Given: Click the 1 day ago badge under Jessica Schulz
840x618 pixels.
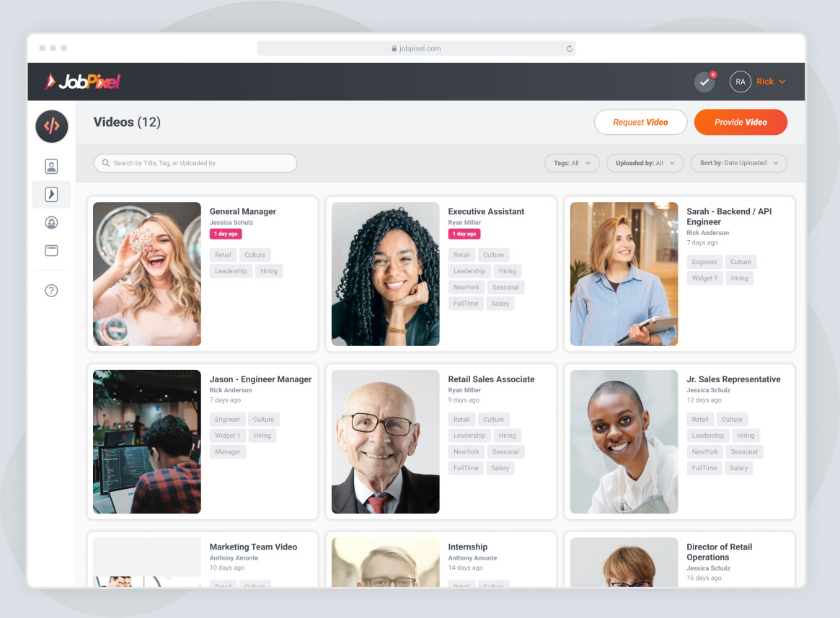Looking at the screenshot, I should point(226,234).
